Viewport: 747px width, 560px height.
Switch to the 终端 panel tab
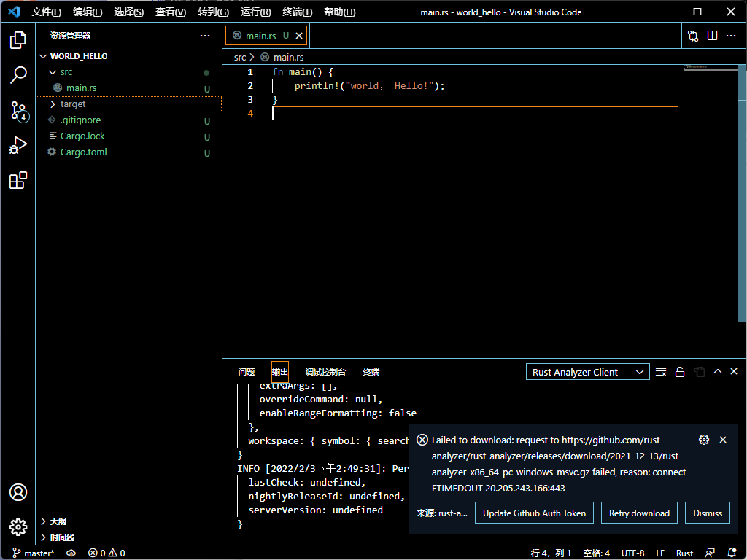point(371,372)
